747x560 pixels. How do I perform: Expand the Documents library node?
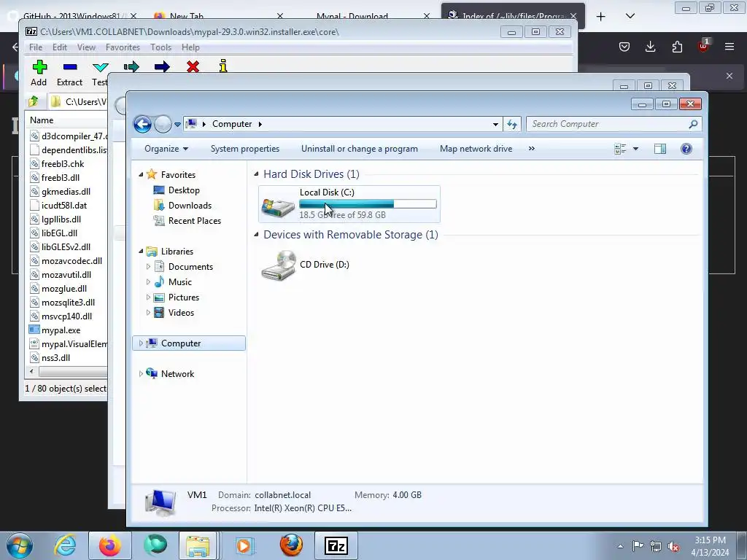click(x=148, y=267)
